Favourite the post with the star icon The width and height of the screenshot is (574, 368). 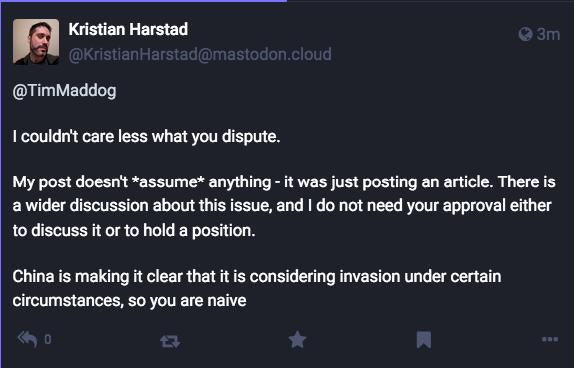point(297,339)
